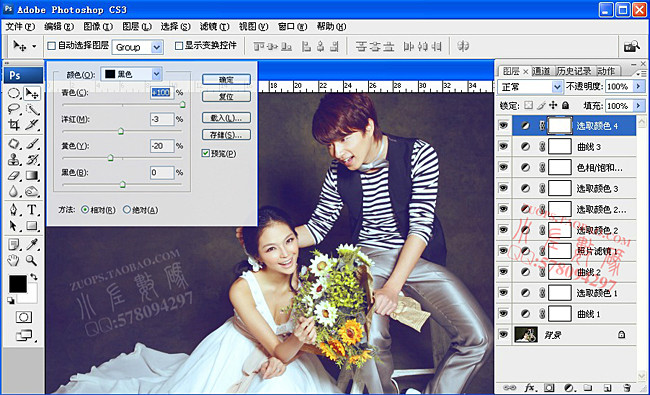Expand the opacity slider arrow
This screenshot has height=395, width=650.
pyautogui.click(x=638, y=86)
